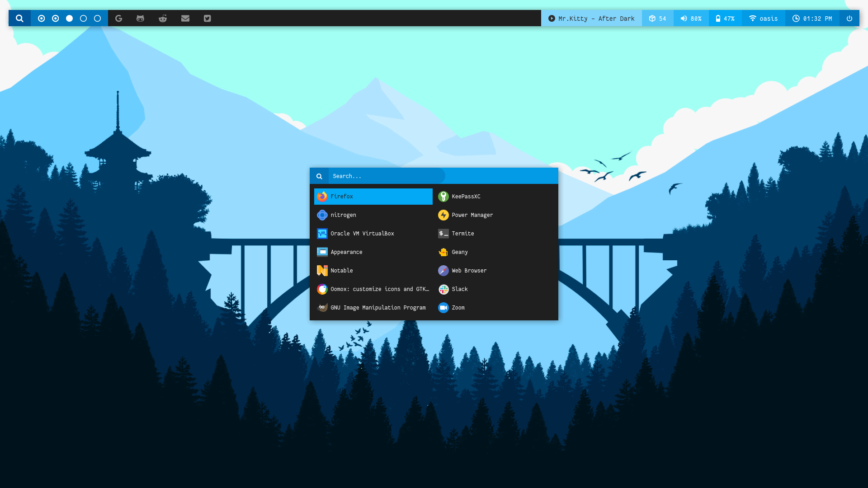Toggle battery 47% indicator

(x=725, y=18)
